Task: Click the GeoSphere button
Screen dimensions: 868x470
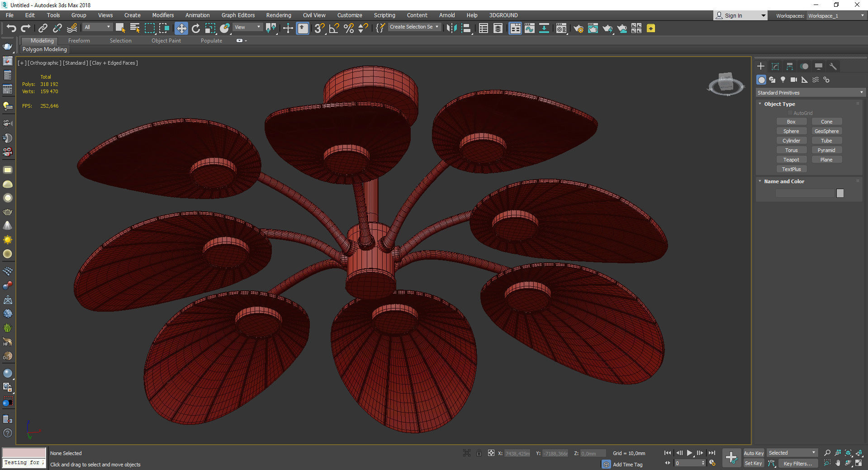Action: [x=826, y=131]
